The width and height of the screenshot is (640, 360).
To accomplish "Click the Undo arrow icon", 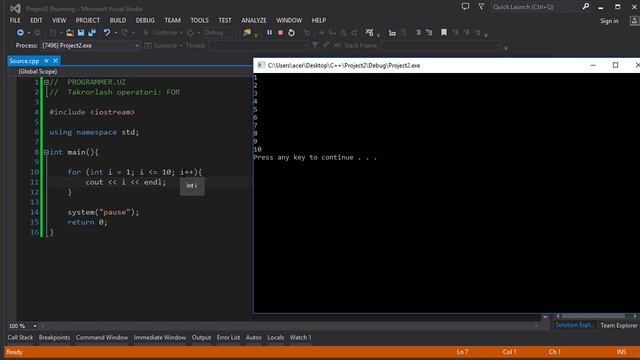I will pyautogui.click(x=107, y=33).
